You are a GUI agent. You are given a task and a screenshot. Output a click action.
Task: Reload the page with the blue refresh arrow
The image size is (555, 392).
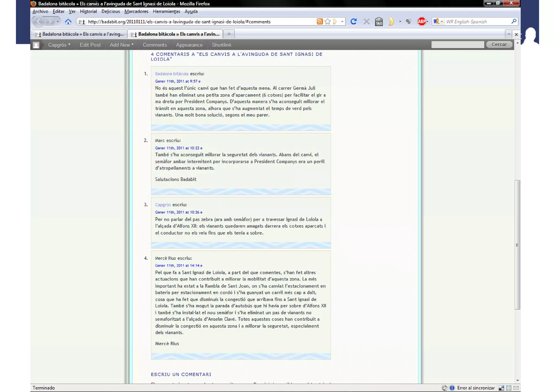point(353,22)
